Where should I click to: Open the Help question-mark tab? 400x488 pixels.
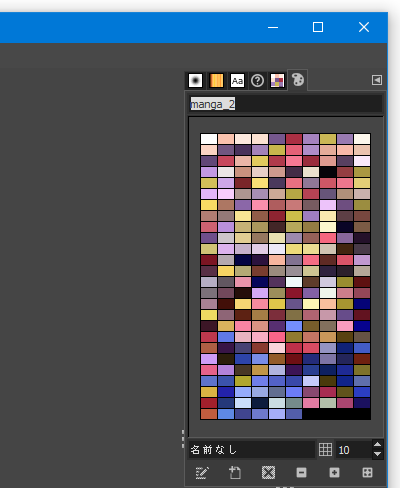tap(257, 81)
